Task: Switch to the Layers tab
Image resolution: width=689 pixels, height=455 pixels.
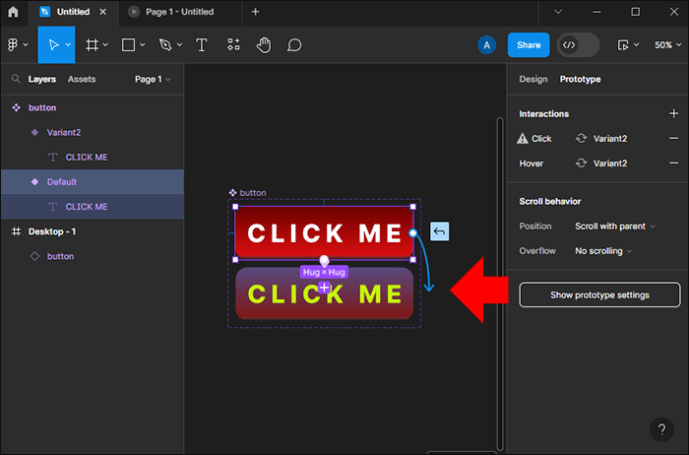Action: click(x=42, y=79)
